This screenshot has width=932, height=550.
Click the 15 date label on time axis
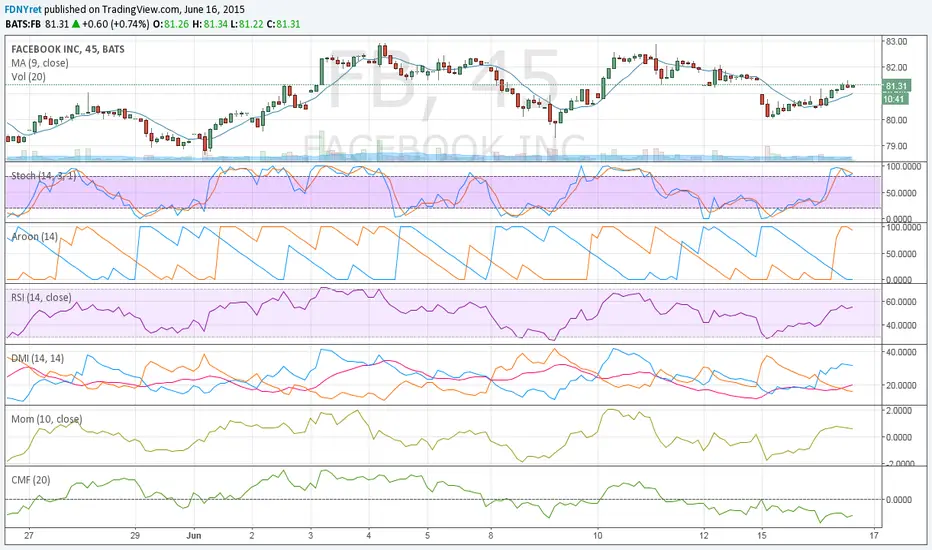pos(762,536)
